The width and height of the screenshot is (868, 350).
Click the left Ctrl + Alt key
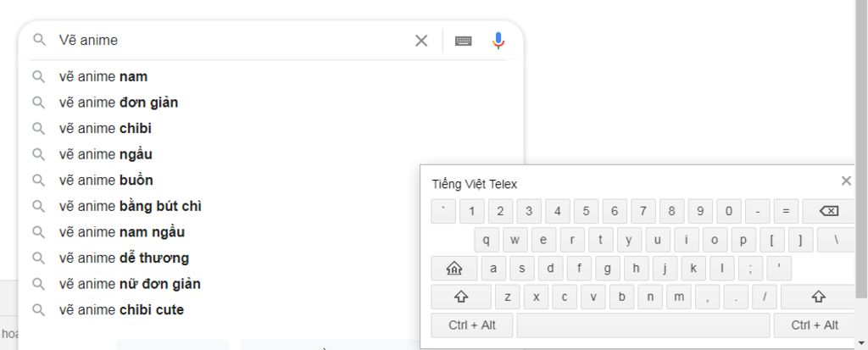pos(472,325)
